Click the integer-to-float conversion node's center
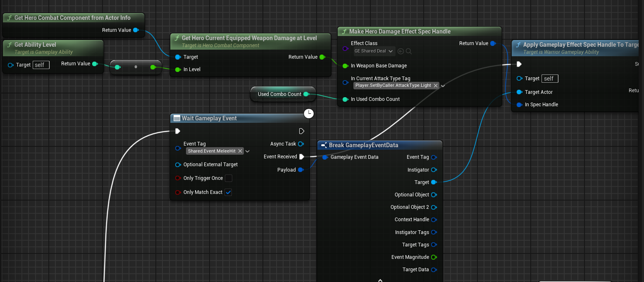 click(x=136, y=67)
